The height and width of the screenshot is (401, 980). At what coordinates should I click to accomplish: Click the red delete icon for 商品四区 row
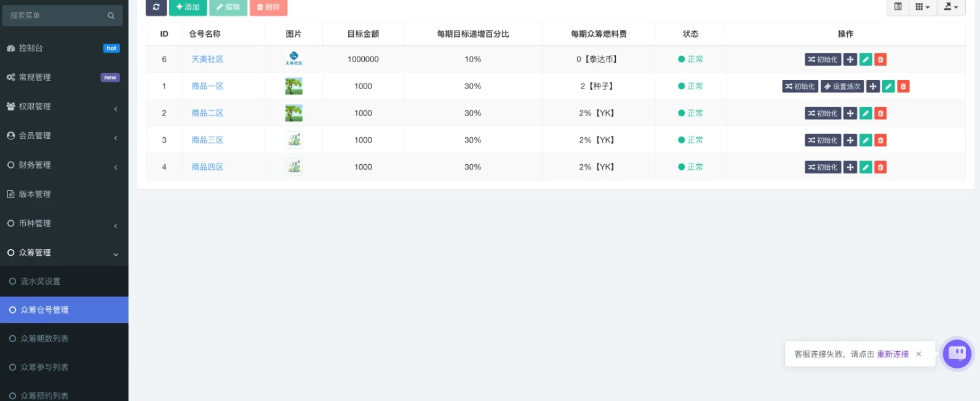point(880,167)
